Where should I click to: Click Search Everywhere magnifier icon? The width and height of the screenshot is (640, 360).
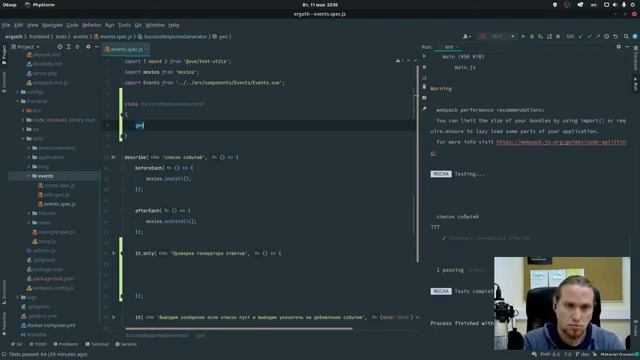[626, 36]
